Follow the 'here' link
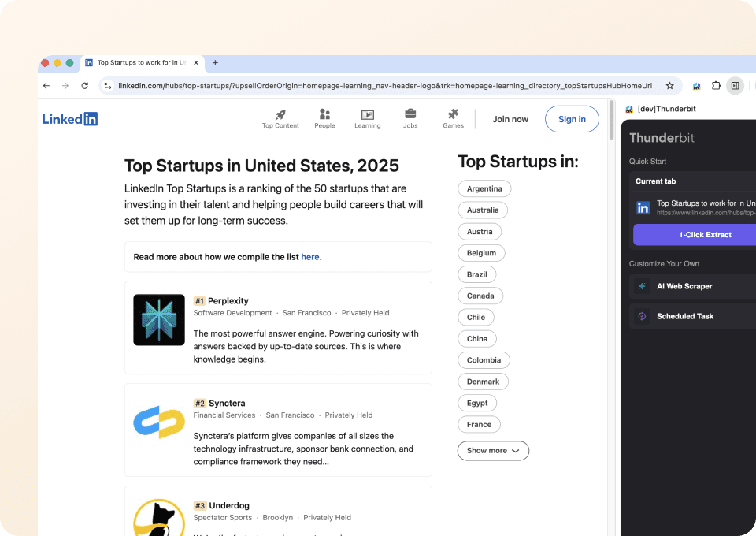The width and height of the screenshot is (756, 536). [x=310, y=257]
